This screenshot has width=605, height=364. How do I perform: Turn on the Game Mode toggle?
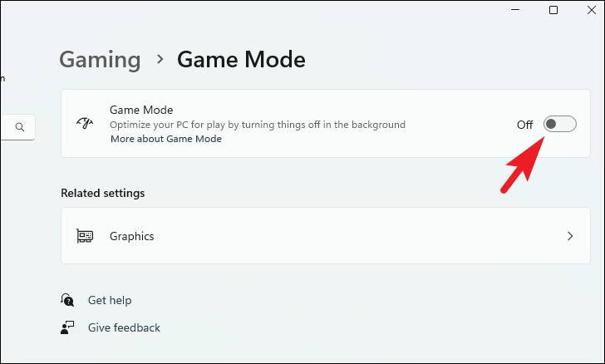point(560,124)
